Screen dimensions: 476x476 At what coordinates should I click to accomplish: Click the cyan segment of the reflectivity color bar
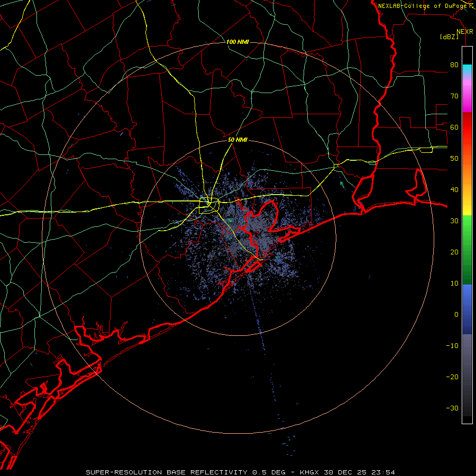tap(467, 70)
